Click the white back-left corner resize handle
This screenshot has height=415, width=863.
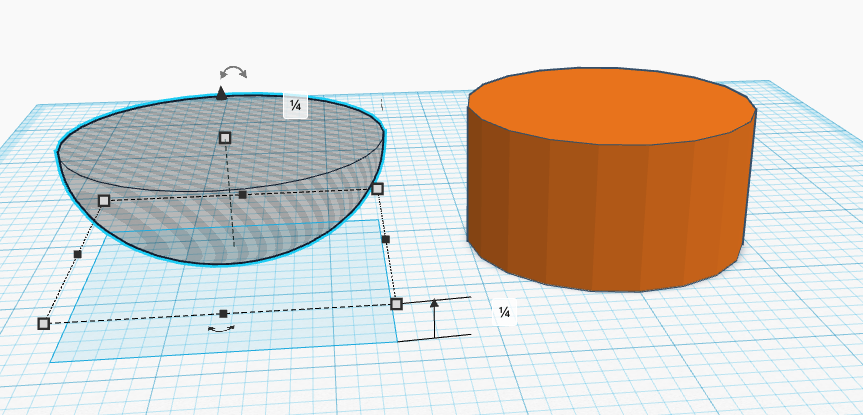click(104, 200)
